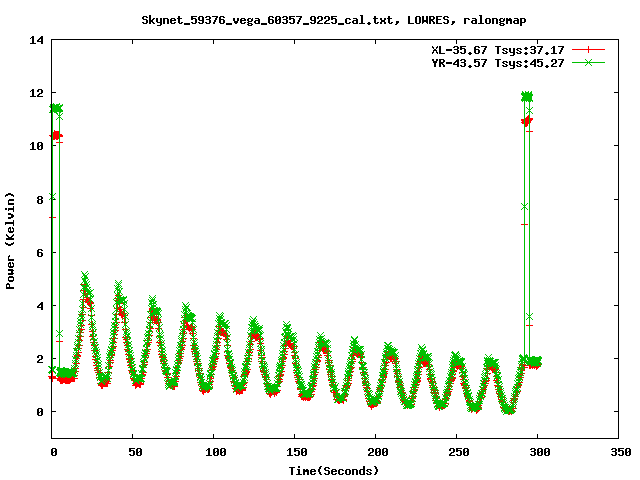The height and width of the screenshot is (480, 640).
Task: Click the x-axis tick label 300
Action: [540, 452]
